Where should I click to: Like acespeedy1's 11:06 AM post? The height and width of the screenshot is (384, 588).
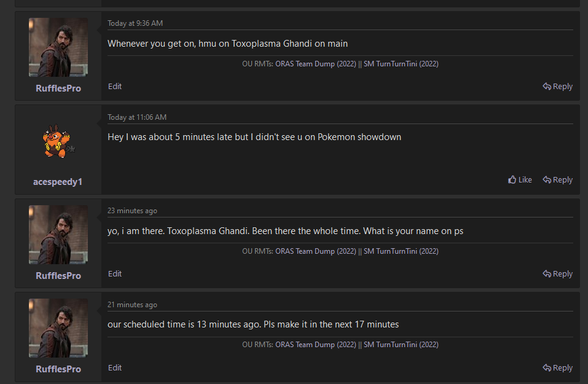click(520, 180)
